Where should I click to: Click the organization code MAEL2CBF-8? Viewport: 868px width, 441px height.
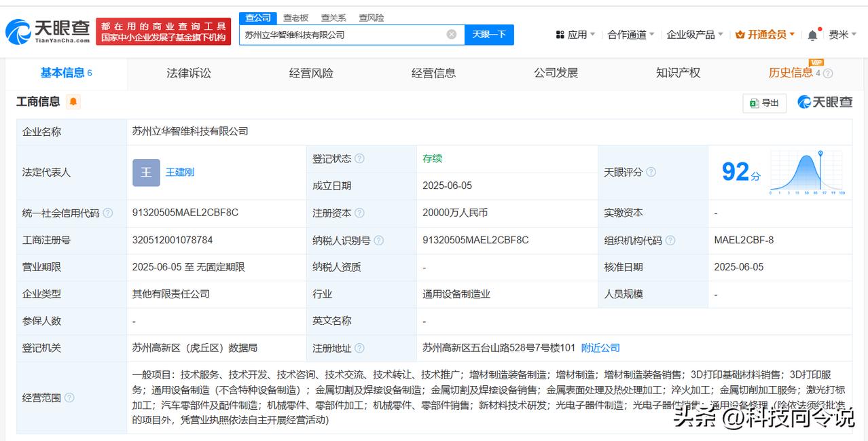coord(744,240)
